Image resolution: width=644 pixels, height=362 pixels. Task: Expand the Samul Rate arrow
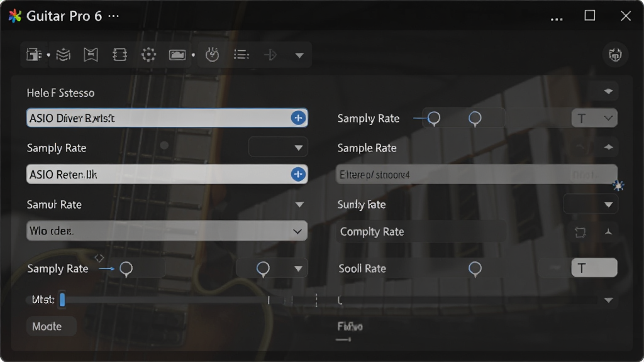tap(299, 204)
